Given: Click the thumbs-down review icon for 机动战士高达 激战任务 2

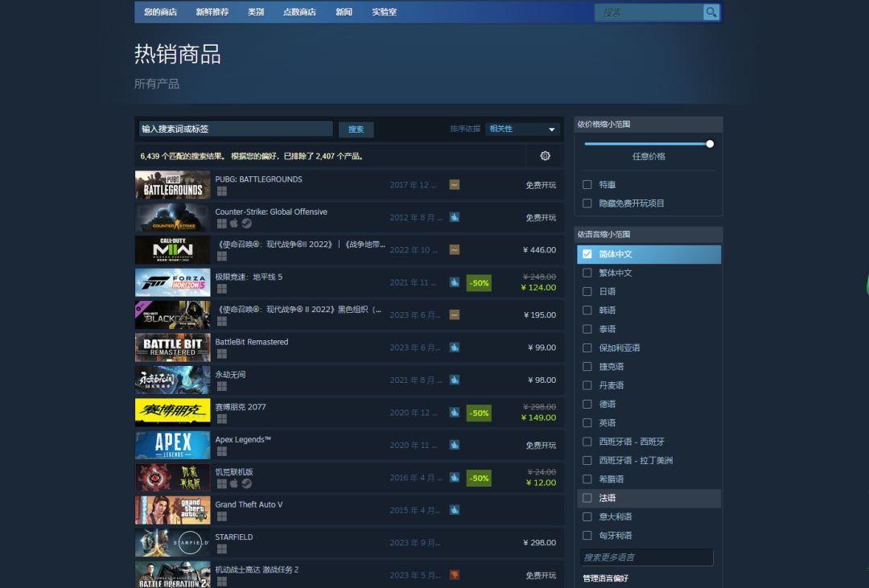Looking at the screenshot, I should coord(455,575).
